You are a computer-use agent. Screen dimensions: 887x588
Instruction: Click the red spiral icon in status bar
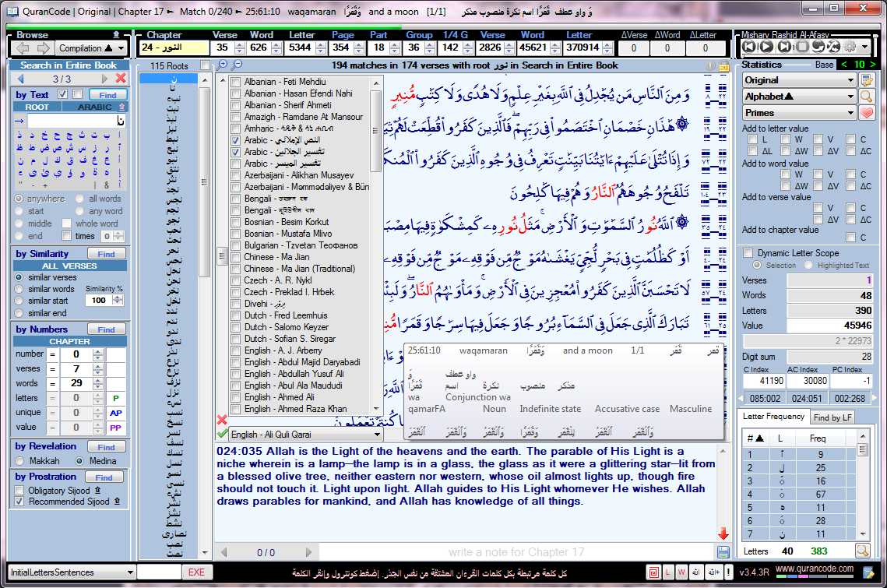click(653, 572)
